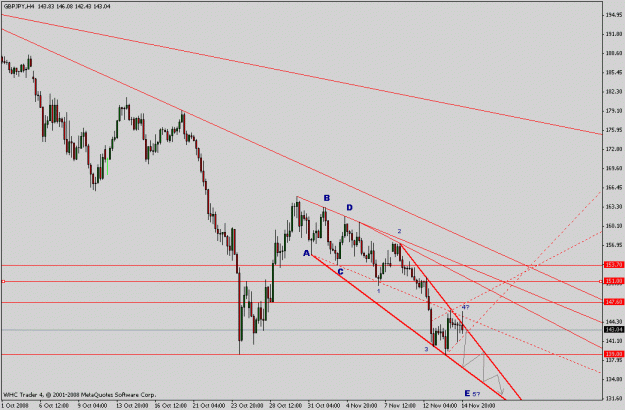Select the blue wave label A
Viewport: 625px width, 410px height.
307,253
